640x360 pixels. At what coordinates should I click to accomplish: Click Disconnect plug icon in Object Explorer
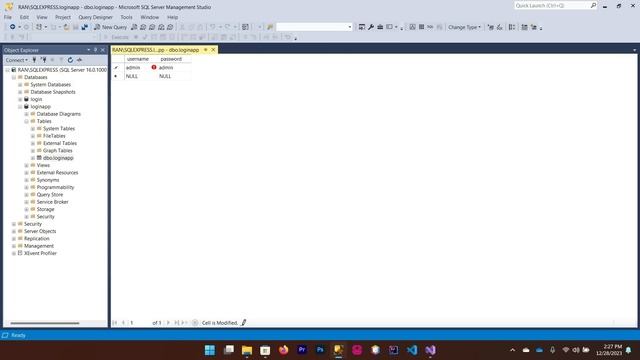click(x=44, y=60)
